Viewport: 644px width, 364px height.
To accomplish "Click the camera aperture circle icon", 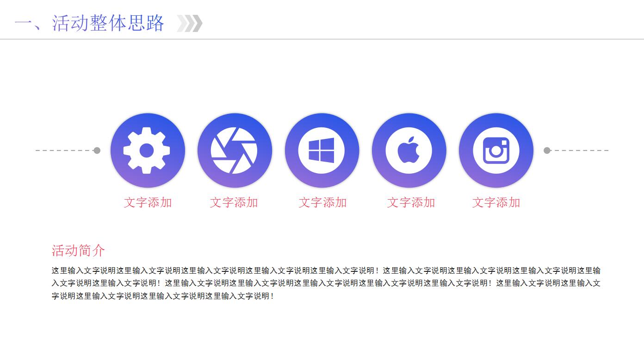I will [x=235, y=150].
